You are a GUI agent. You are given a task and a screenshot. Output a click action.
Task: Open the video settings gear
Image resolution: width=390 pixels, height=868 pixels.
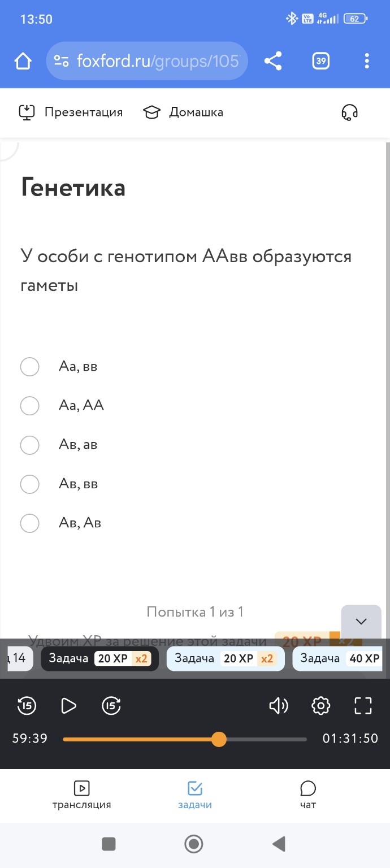point(320,705)
